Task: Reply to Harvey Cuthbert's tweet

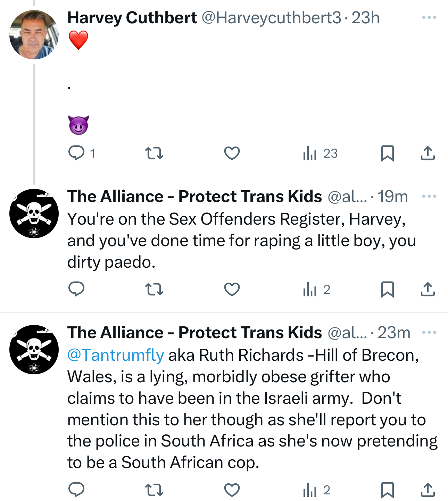Action: 76,153
